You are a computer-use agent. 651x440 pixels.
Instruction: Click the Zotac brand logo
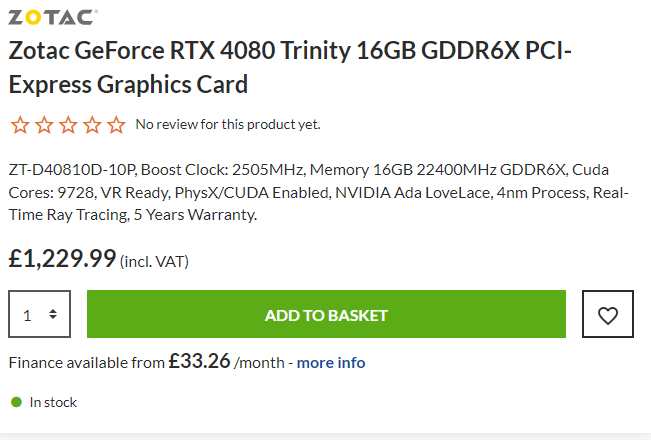(53, 17)
